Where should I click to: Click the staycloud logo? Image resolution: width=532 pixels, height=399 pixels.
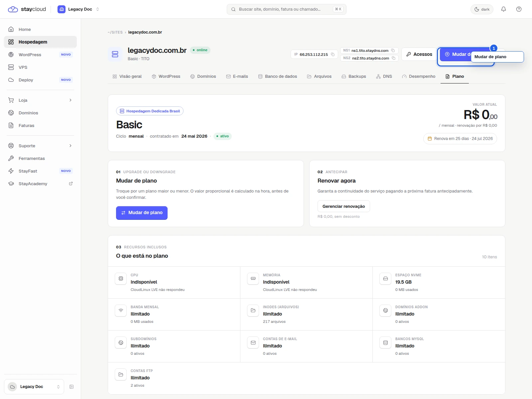click(27, 9)
